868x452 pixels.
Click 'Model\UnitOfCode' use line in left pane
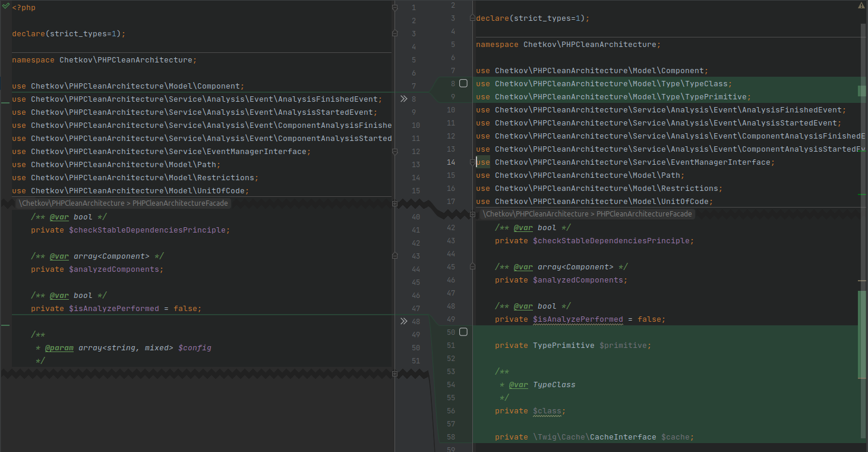(131, 191)
